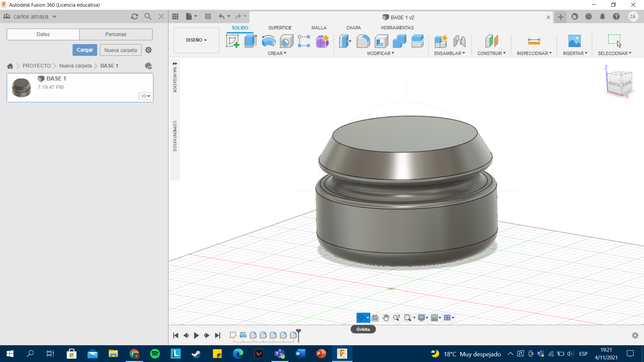644x362 pixels.
Task: Click the timeline end marker
Action: point(299,335)
